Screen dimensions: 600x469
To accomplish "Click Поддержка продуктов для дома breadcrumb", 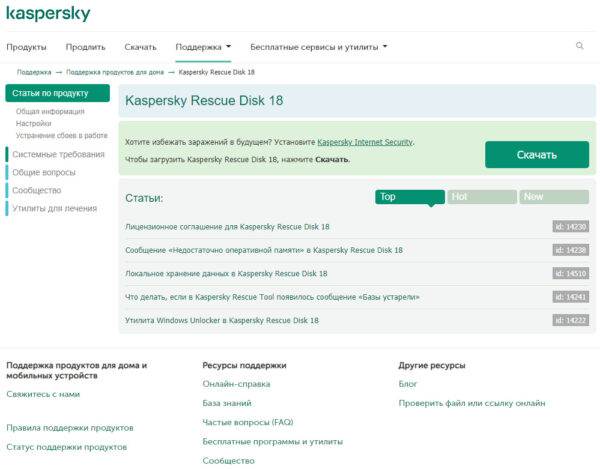I will pos(115,72).
